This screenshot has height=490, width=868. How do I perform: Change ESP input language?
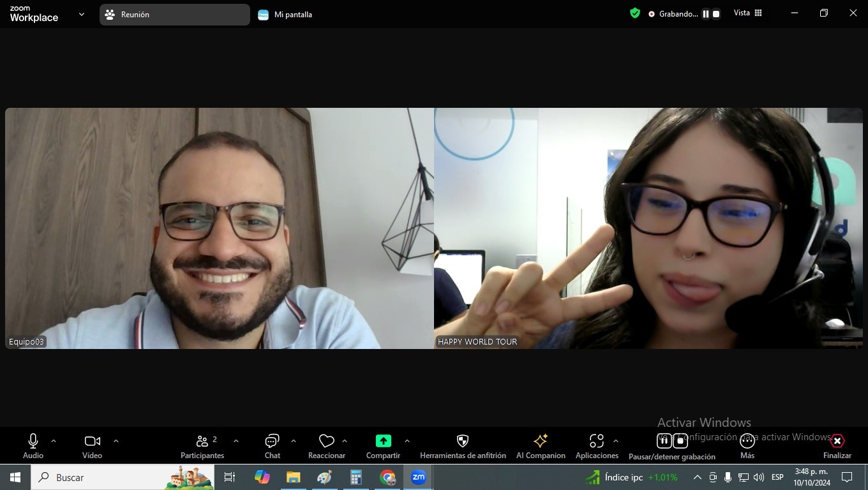click(x=777, y=477)
